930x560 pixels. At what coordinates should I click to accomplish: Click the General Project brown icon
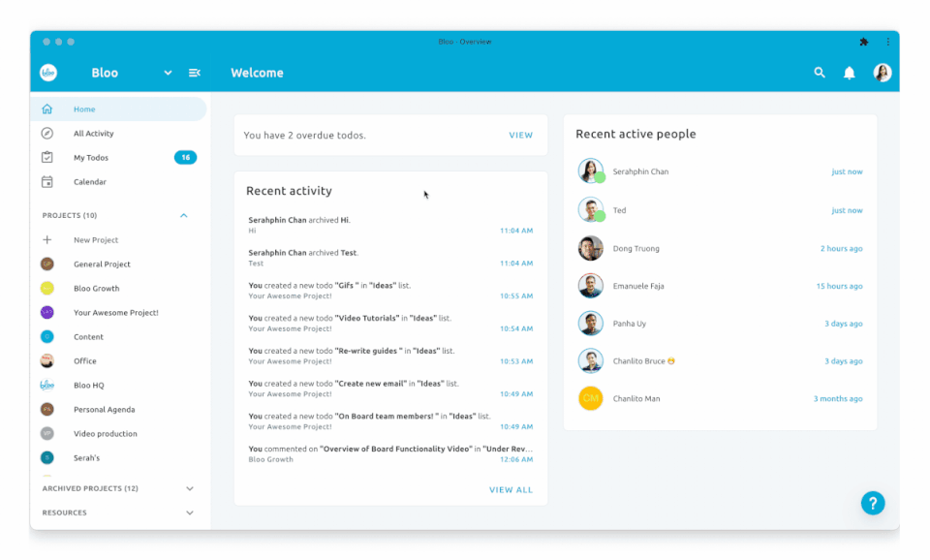(x=46, y=264)
